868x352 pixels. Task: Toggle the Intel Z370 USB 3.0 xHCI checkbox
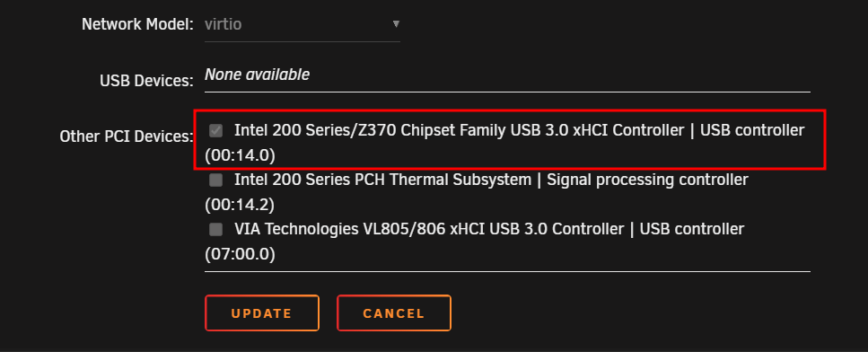pos(216,130)
